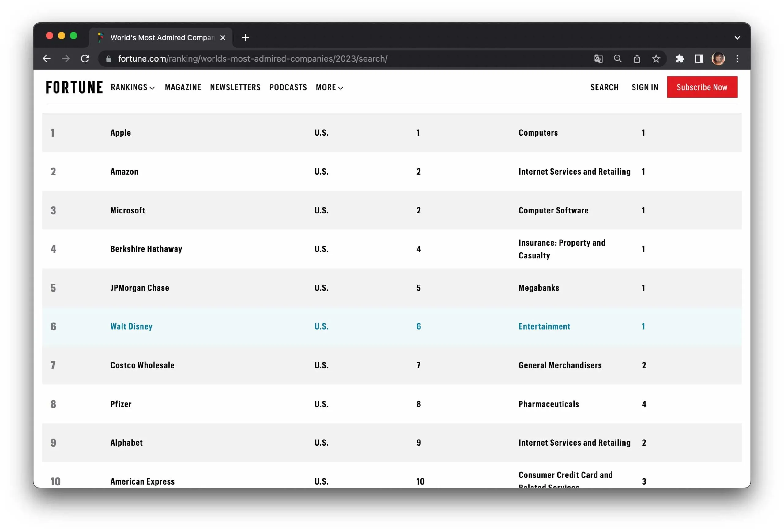The image size is (784, 532).
Task: Open the Extensions puzzle icon
Action: [x=680, y=59]
